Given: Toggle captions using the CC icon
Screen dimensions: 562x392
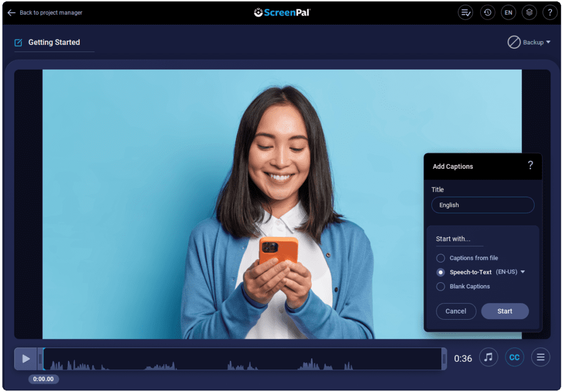Looking at the screenshot, I should [x=514, y=357].
